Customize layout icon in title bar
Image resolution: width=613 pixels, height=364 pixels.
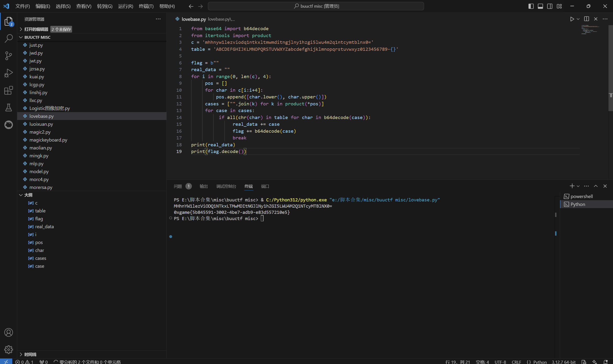coord(559,6)
